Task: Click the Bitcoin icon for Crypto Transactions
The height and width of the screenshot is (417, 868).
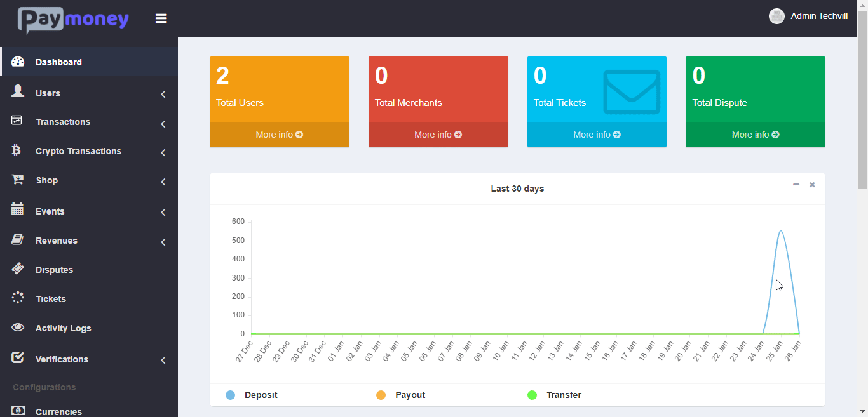Action: [17, 150]
